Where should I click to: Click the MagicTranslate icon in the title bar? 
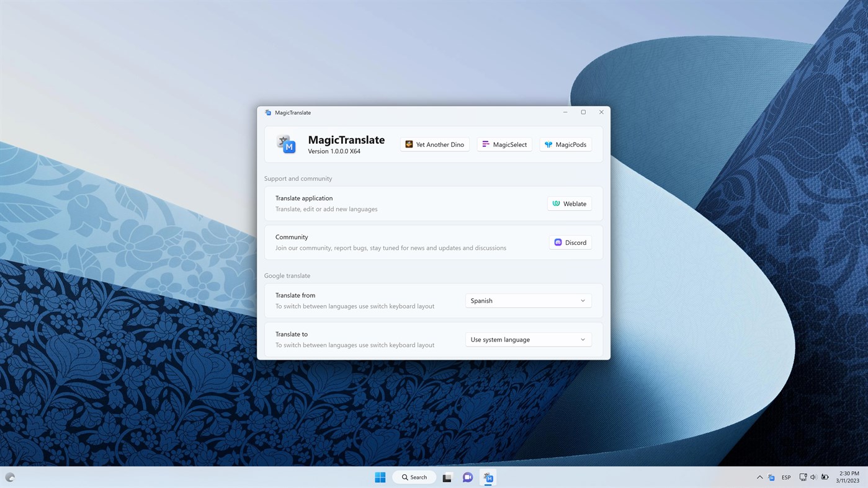pyautogui.click(x=267, y=112)
